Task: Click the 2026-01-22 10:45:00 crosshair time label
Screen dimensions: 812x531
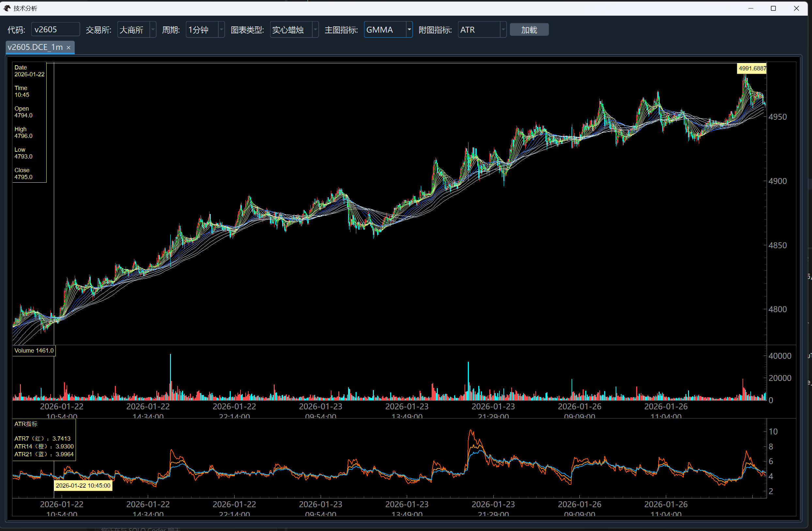Action: (x=83, y=485)
